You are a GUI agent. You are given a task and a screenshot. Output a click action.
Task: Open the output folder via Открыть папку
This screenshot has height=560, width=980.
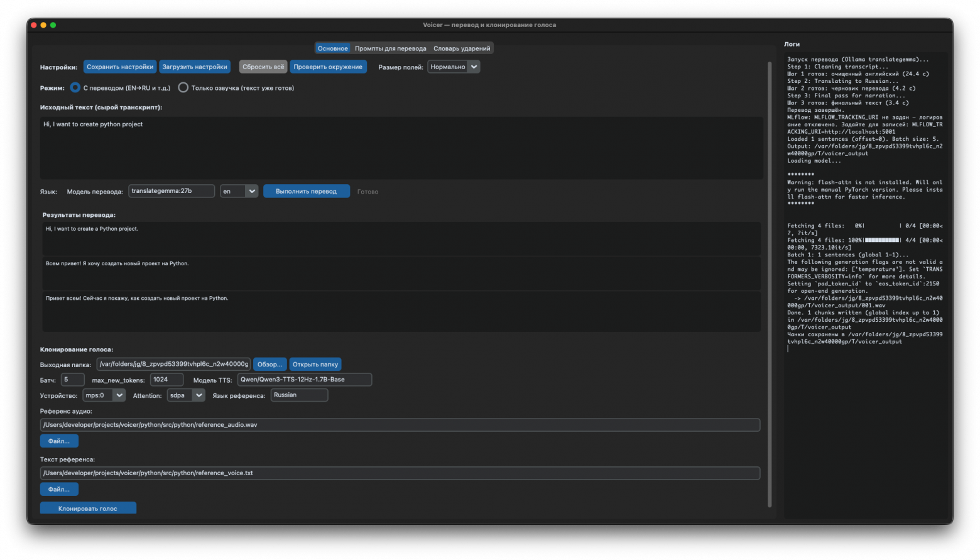pos(315,364)
